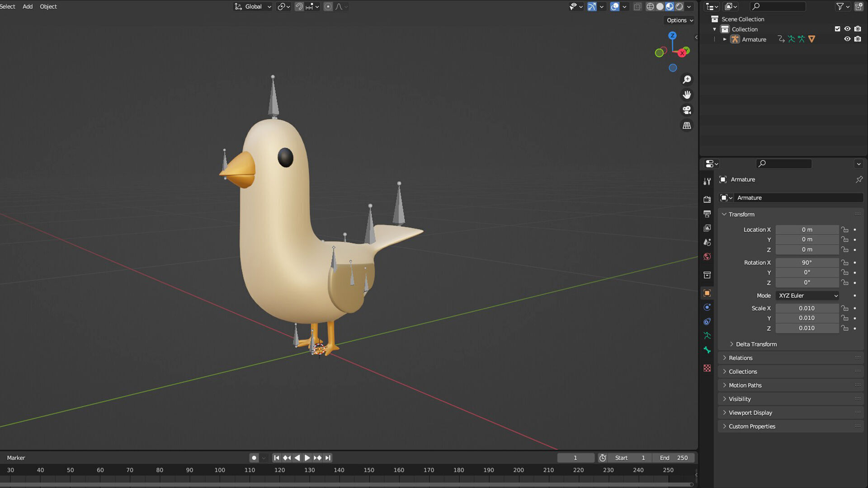Select rendered viewport shading
Screen dimensions: 868x488
pos(679,6)
